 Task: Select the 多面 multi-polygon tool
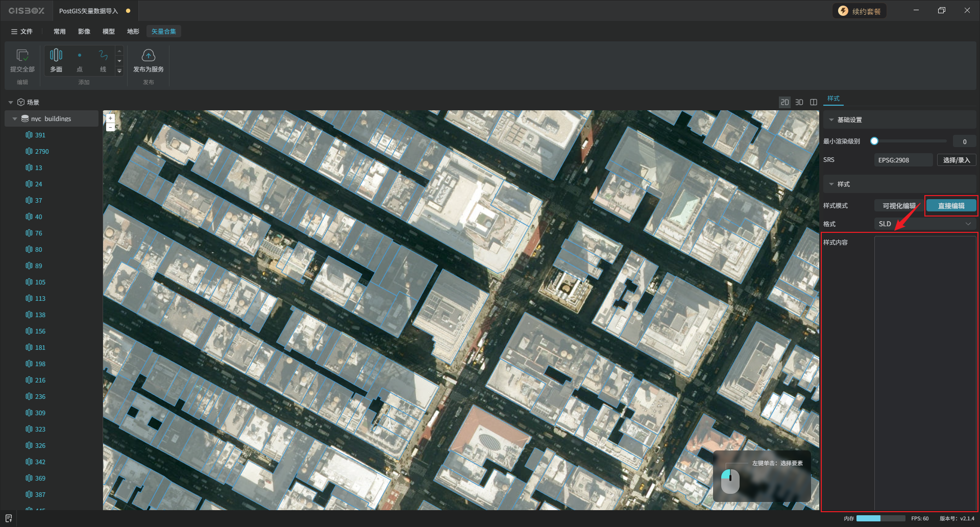56,56
